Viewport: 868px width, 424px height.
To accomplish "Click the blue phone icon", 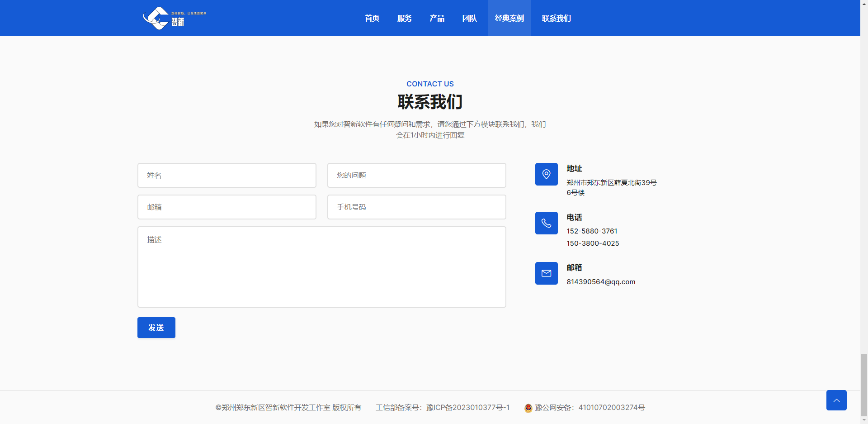I will (546, 223).
